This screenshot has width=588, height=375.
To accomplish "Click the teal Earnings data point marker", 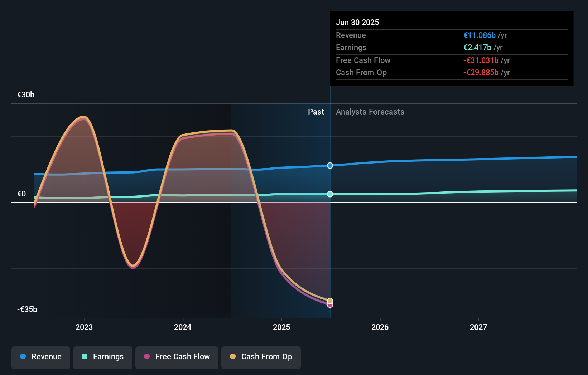I will [x=330, y=194].
